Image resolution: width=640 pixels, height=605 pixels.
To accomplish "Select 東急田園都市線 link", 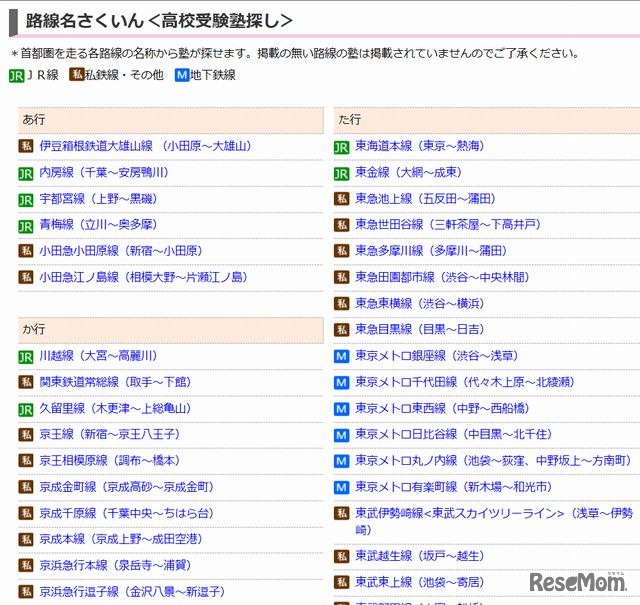I will click(442, 277).
